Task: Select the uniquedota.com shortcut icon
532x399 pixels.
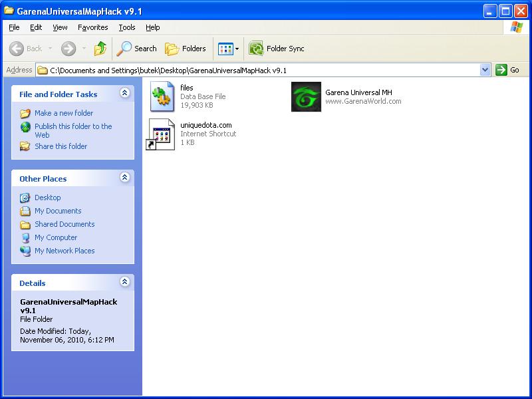Action: 160,134
